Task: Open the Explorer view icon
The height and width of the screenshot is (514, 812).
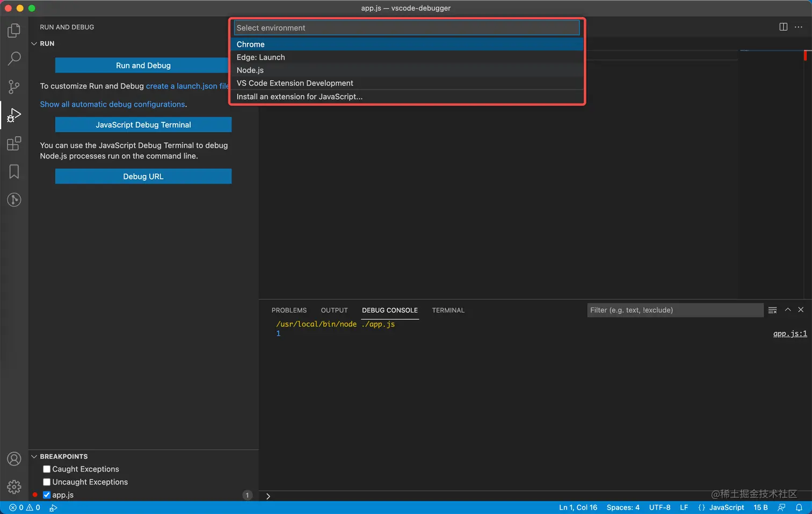Action: (x=14, y=31)
